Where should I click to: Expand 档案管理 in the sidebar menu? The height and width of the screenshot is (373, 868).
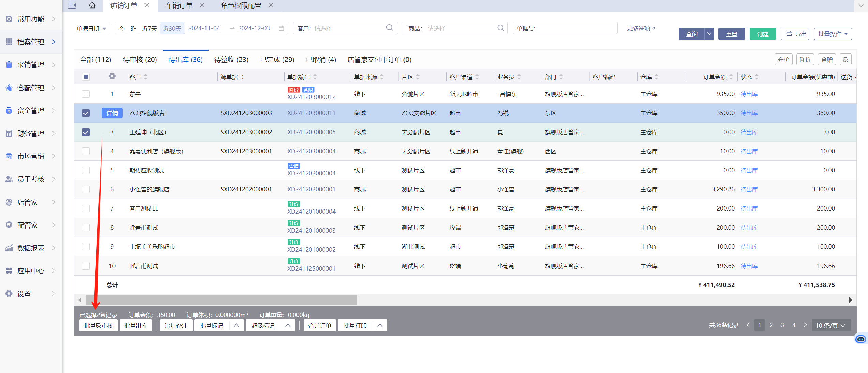click(x=31, y=42)
